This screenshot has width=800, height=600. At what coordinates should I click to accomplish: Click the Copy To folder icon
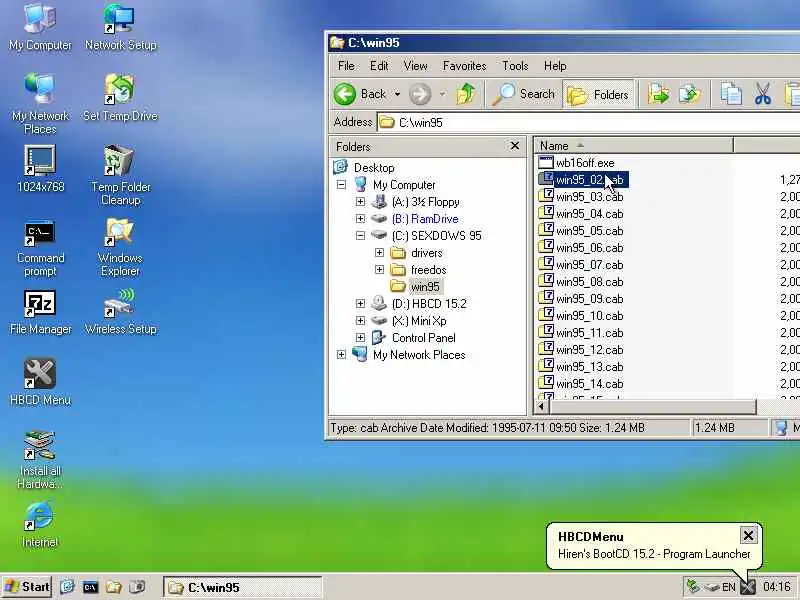[690, 94]
